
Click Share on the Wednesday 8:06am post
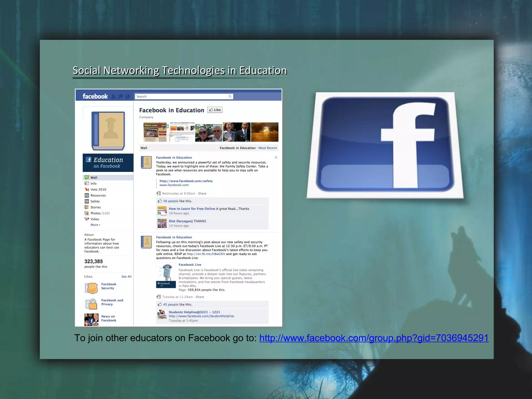pos(202,194)
